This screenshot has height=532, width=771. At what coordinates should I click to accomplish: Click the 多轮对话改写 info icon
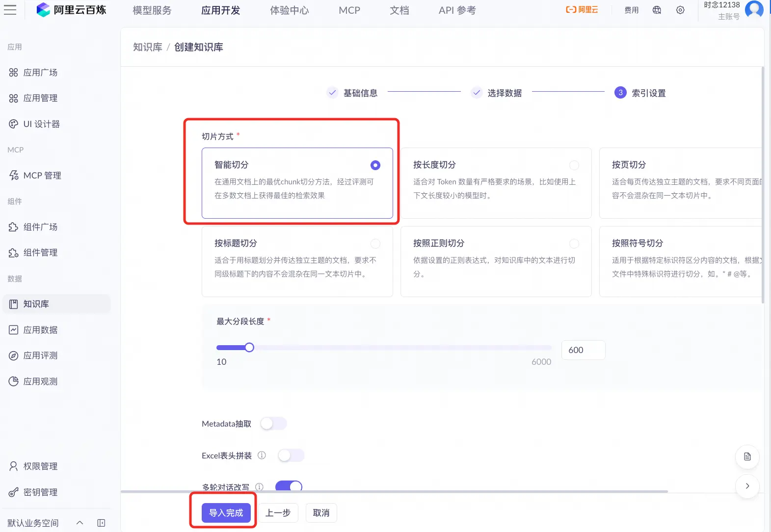point(259,487)
